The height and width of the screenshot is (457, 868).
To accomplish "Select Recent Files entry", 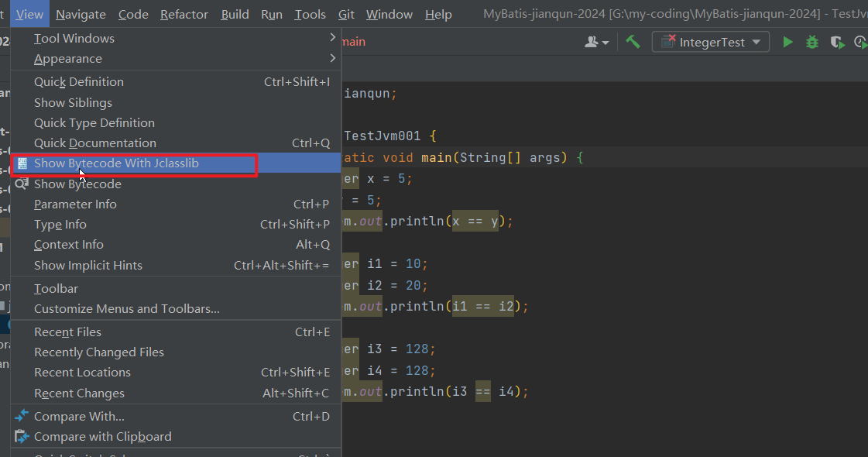I will (176, 332).
